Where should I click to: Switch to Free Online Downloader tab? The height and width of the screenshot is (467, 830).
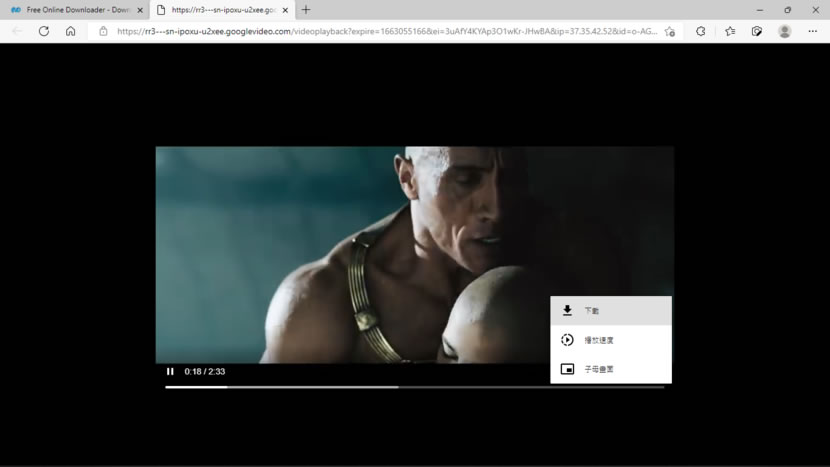(x=77, y=10)
